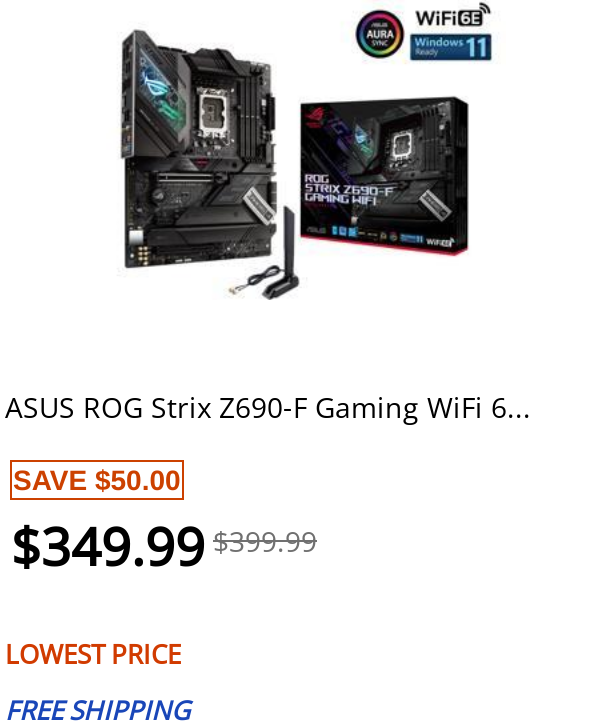
Task: Click the LOWEST PRICE label
Action: (93, 654)
